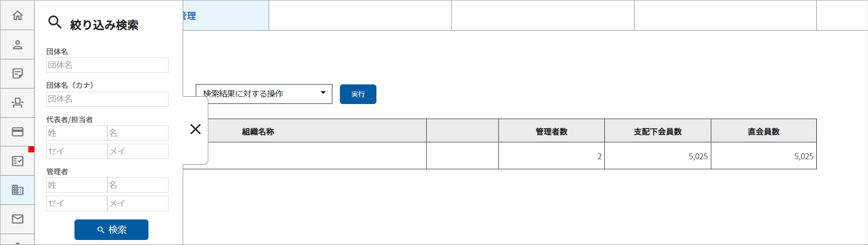Focus the 団体名 input field
868x245 pixels.
click(107, 65)
